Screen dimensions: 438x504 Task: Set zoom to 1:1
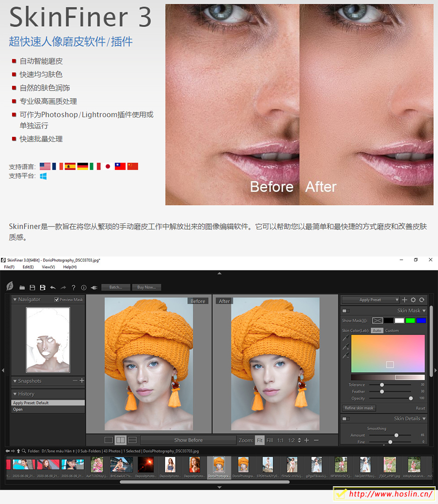click(x=281, y=440)
